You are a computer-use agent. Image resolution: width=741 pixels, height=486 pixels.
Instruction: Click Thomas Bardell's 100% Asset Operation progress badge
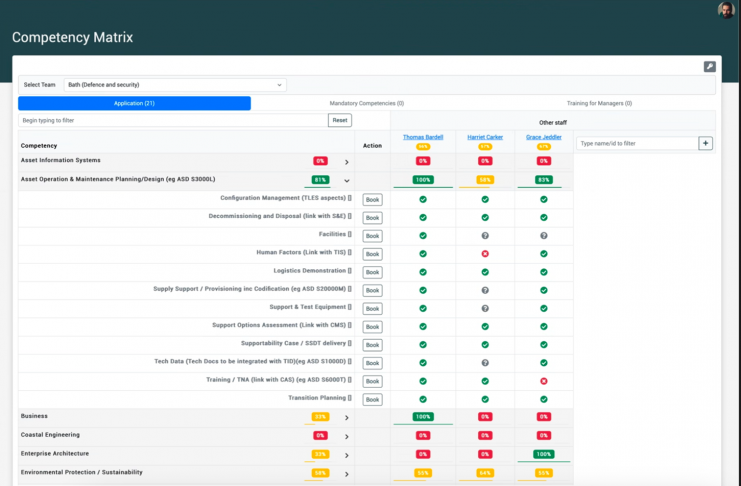423,180
